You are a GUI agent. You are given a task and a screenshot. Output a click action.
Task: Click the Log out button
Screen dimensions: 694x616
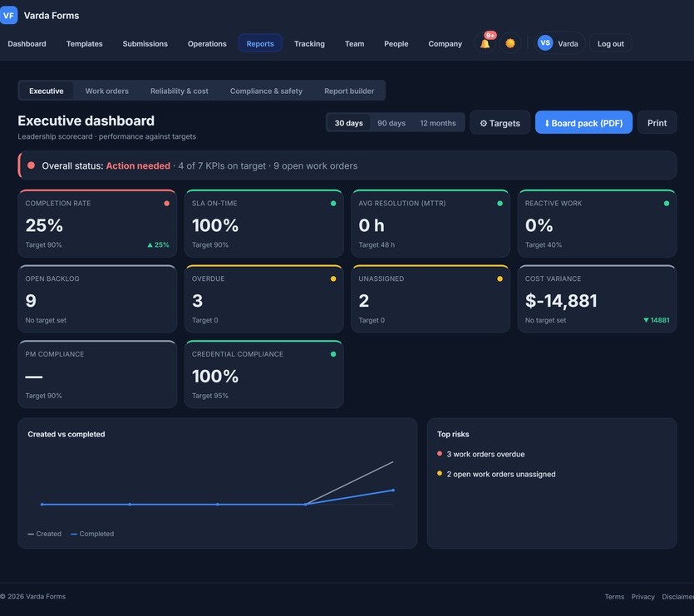pos(611,43)
